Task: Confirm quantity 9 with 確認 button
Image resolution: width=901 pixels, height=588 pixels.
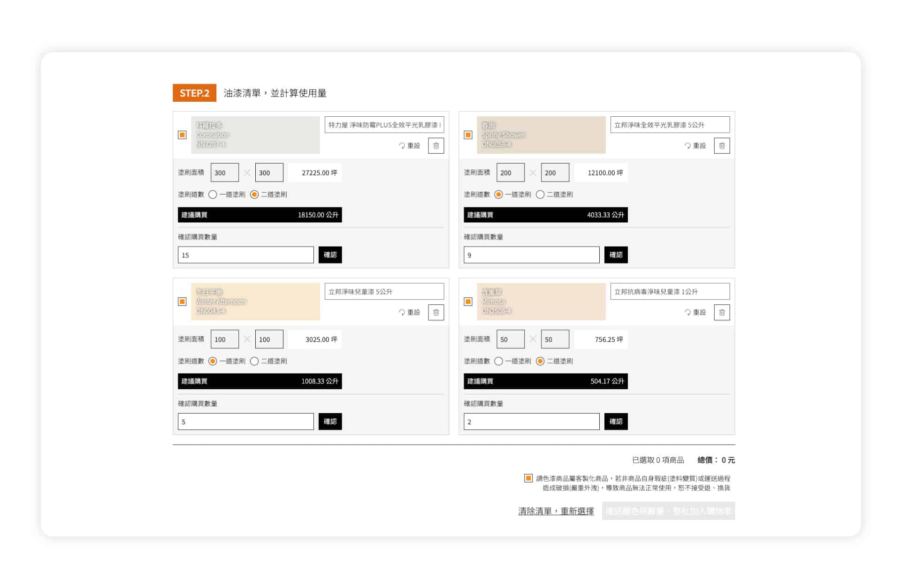Action: [x=616, y=255]
